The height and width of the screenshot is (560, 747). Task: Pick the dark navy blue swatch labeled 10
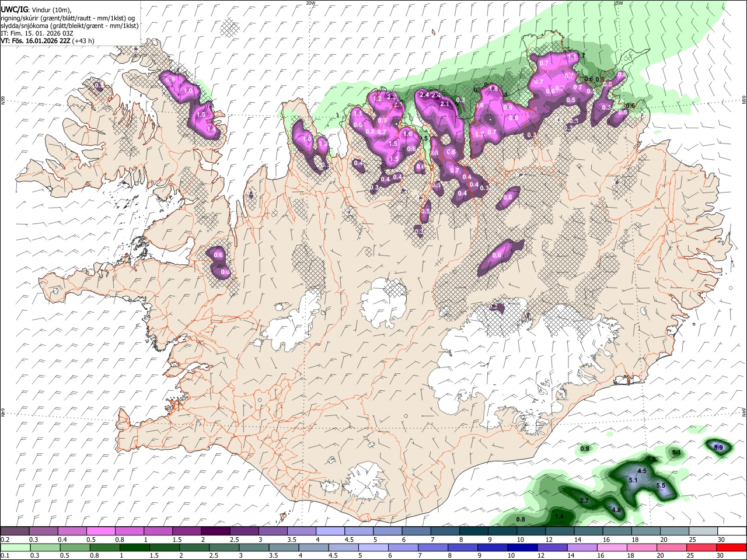(522, 547)
